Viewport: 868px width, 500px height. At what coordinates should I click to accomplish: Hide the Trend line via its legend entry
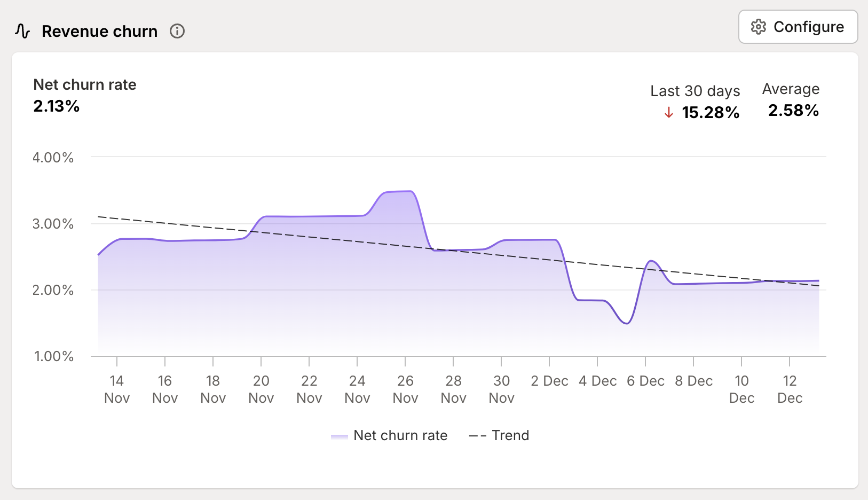click(510, 435)
